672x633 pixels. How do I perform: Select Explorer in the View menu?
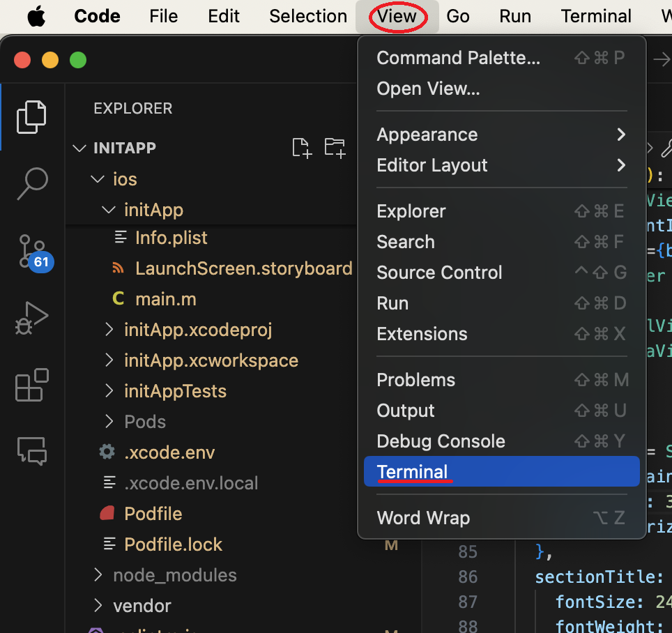(x=501, y=211)
